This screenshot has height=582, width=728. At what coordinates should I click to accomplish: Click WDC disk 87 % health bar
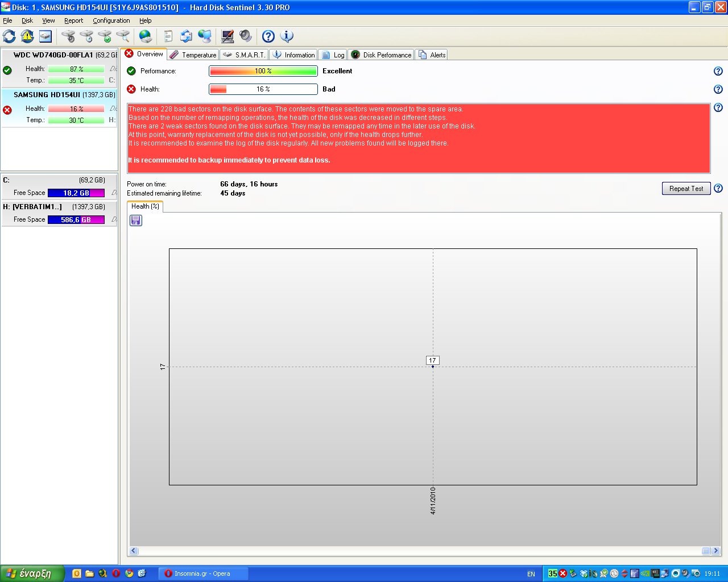point(76,69)
